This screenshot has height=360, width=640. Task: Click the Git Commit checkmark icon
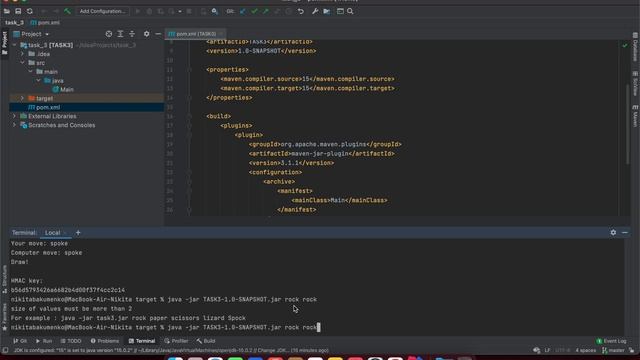coord(254,11)
